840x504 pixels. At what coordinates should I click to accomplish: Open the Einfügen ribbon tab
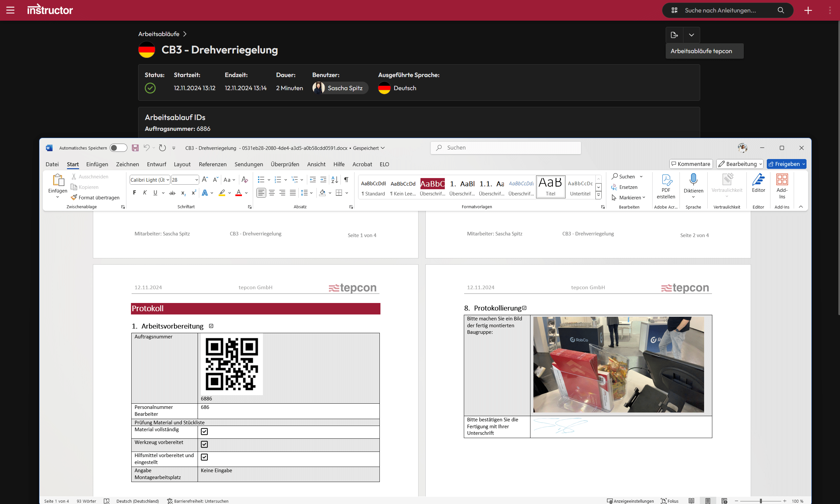97,164
